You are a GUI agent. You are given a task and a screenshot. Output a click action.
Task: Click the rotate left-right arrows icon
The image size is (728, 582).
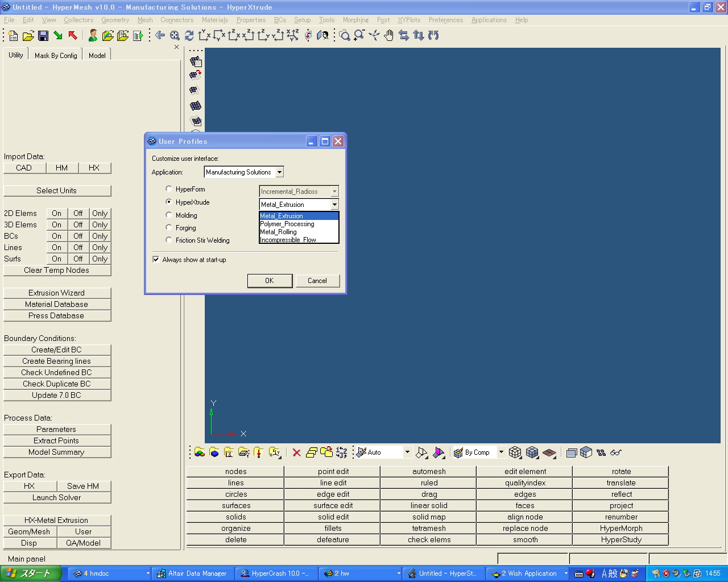(404, 36)
